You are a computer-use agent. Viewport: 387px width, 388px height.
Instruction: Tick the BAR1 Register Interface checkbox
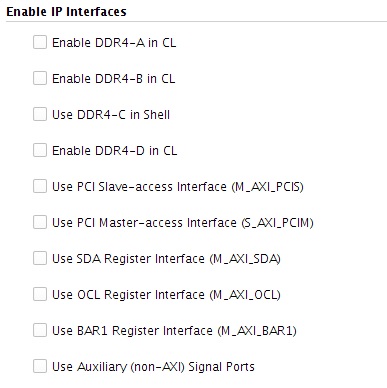coord(40,330)
